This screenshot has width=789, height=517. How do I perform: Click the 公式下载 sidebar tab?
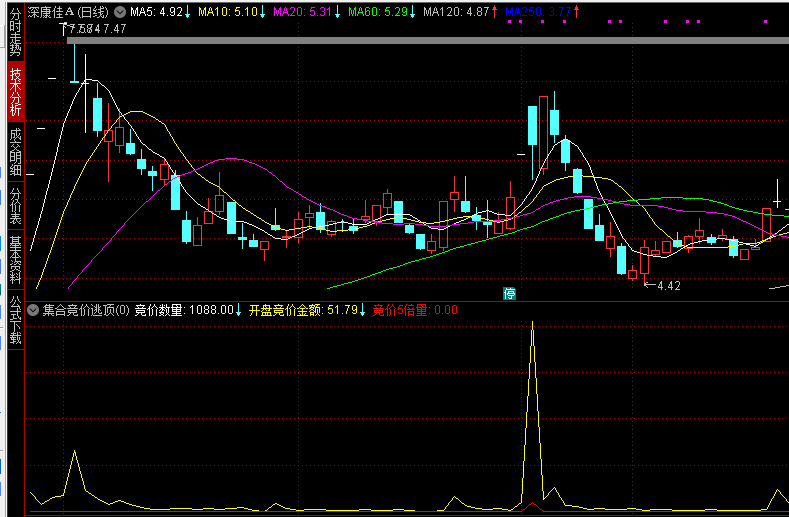[14, 318]
